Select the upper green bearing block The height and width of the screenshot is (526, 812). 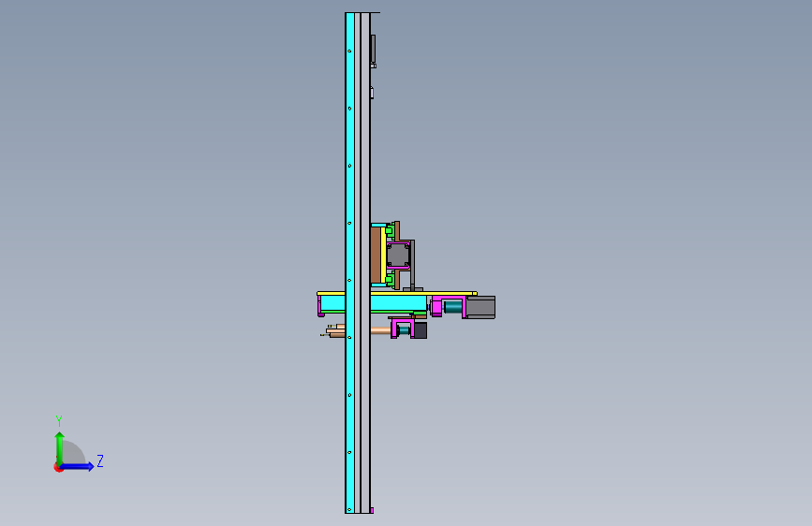point(390,231)
